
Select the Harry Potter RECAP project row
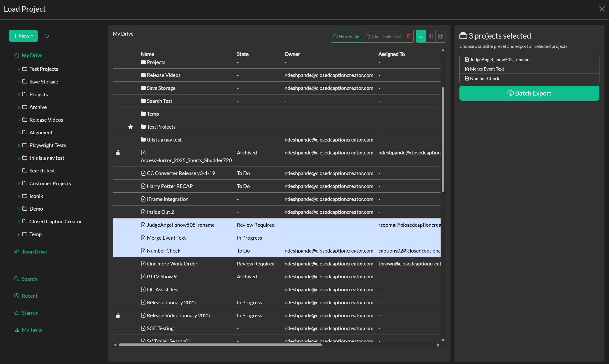(277, 186)
